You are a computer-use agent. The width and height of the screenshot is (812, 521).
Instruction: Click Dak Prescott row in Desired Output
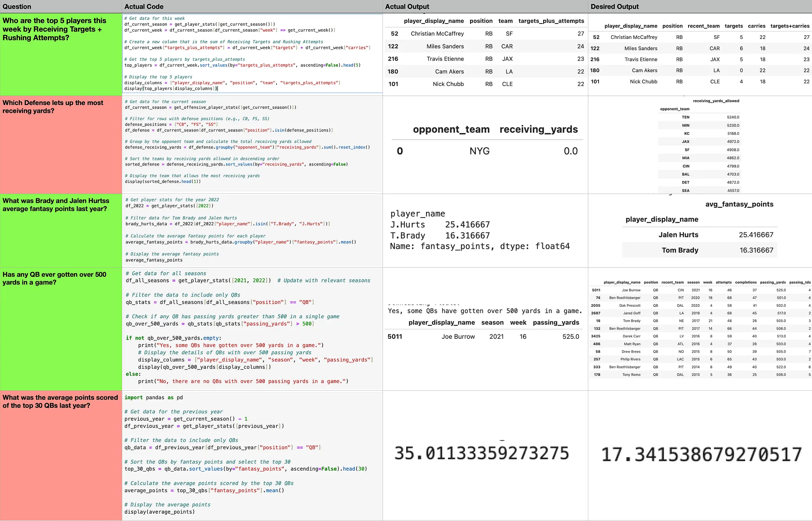[x=701, y=306]
